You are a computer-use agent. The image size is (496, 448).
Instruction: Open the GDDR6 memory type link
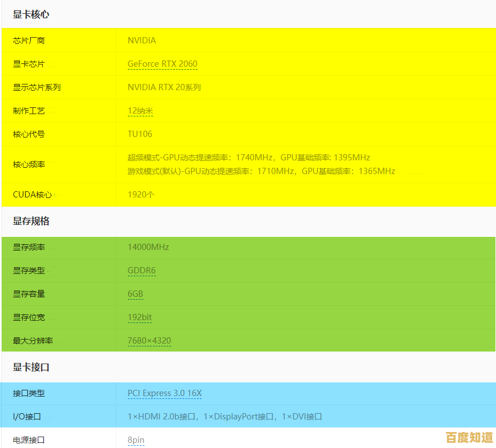[142, 271]
